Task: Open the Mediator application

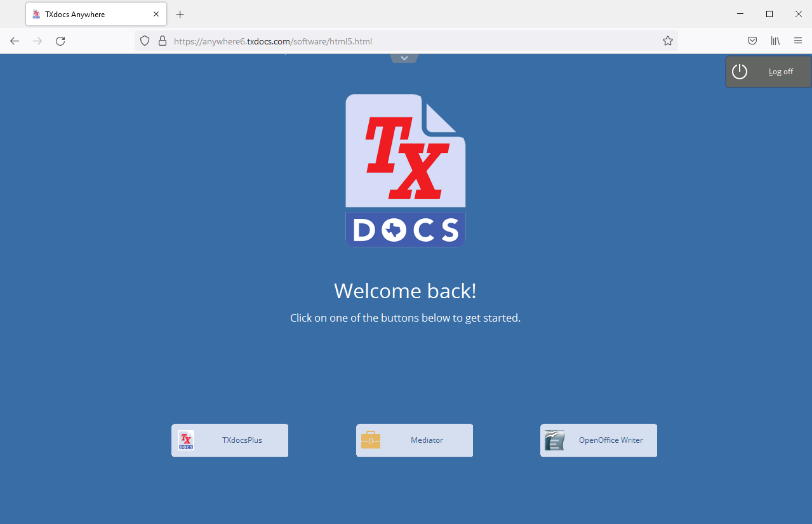Action: tap(415, 440)
